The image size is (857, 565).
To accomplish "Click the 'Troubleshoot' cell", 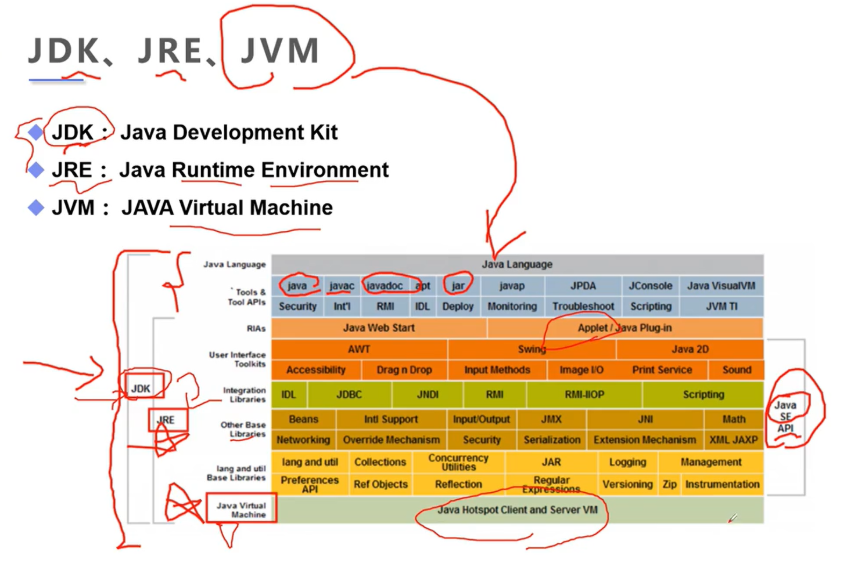I will point(583,307).
